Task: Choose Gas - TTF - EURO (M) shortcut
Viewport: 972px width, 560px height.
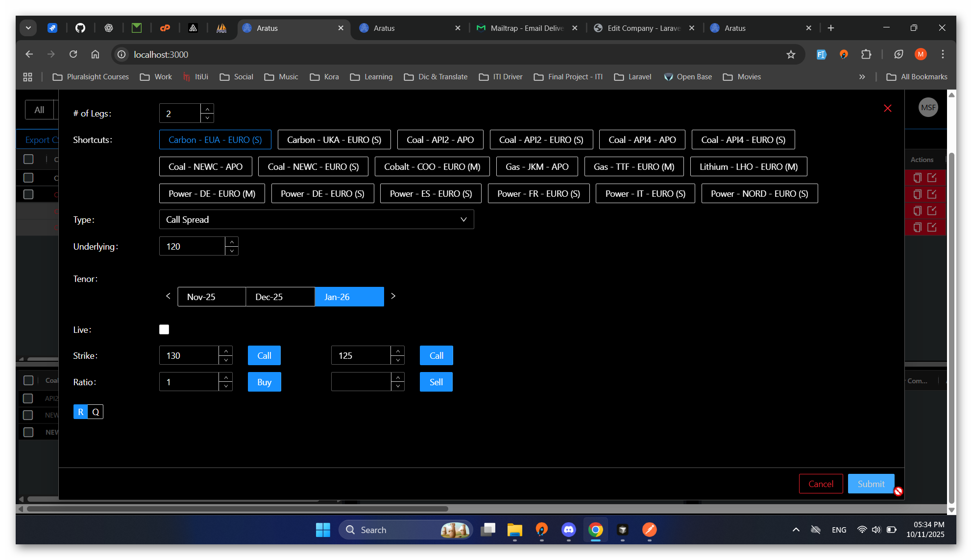Action: [x=634, y=166]
